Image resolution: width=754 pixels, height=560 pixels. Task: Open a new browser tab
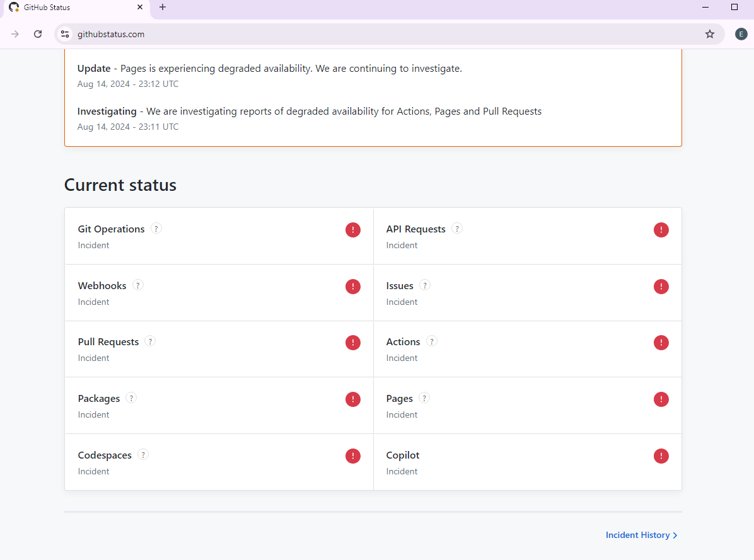click(x=163, y=7)
